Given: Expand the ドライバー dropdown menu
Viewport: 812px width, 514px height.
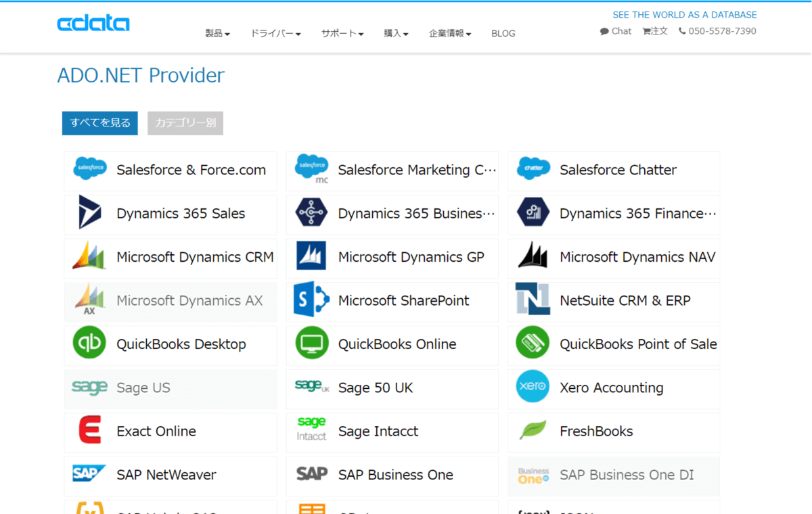Looking at the screenshot, I should click(x=275, y=33).
